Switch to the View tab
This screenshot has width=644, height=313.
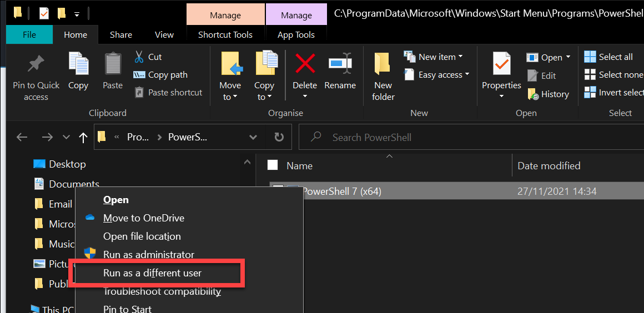tap(164, 35)
